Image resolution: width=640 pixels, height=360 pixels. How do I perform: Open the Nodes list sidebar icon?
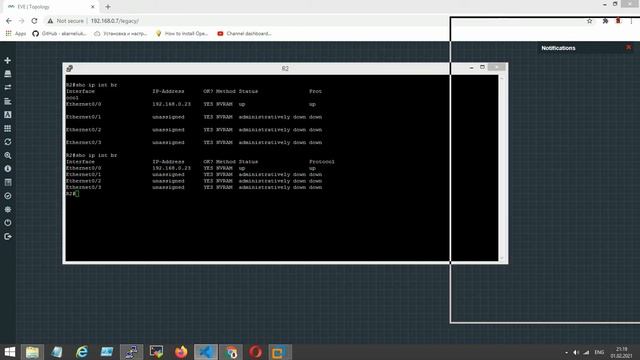pos(8,74)
